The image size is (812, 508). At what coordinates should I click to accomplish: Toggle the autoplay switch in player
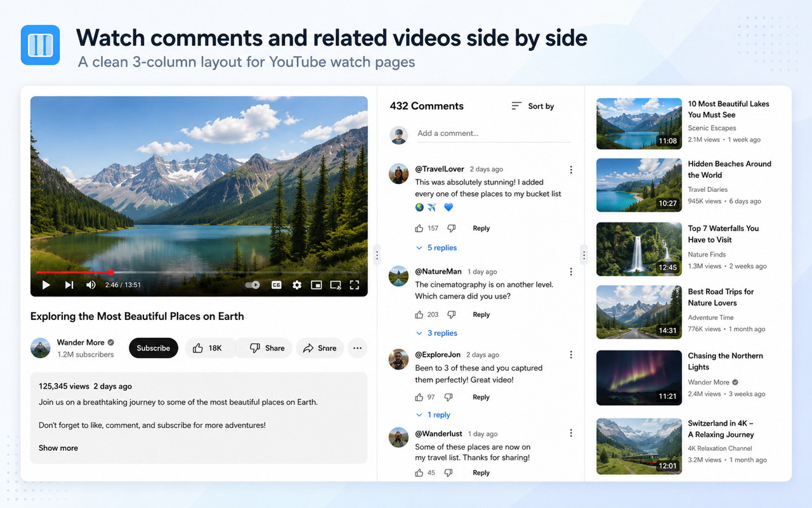coord(252,285)
